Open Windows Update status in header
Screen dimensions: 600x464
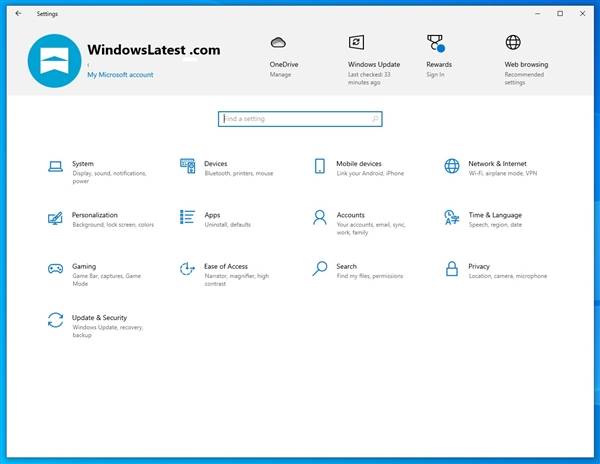click(356, 43)
